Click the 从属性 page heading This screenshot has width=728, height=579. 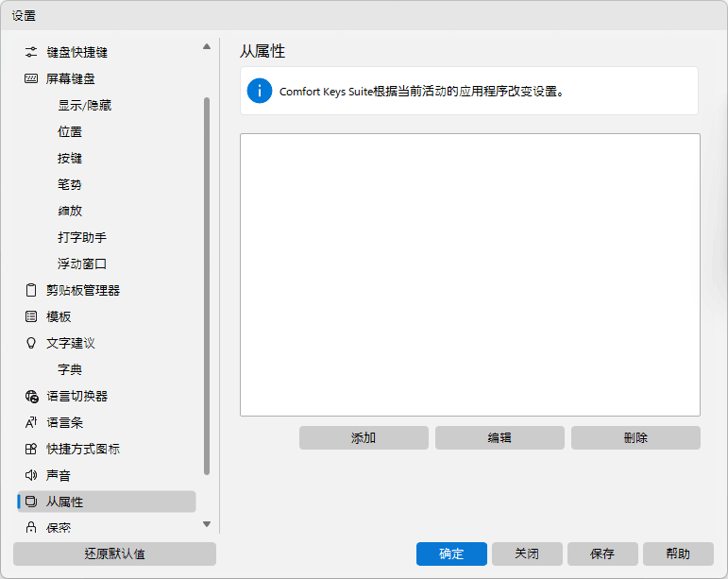[262, 51]
